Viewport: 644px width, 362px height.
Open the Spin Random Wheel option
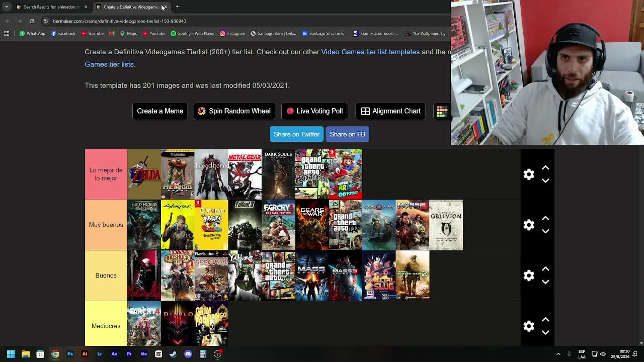234,111
